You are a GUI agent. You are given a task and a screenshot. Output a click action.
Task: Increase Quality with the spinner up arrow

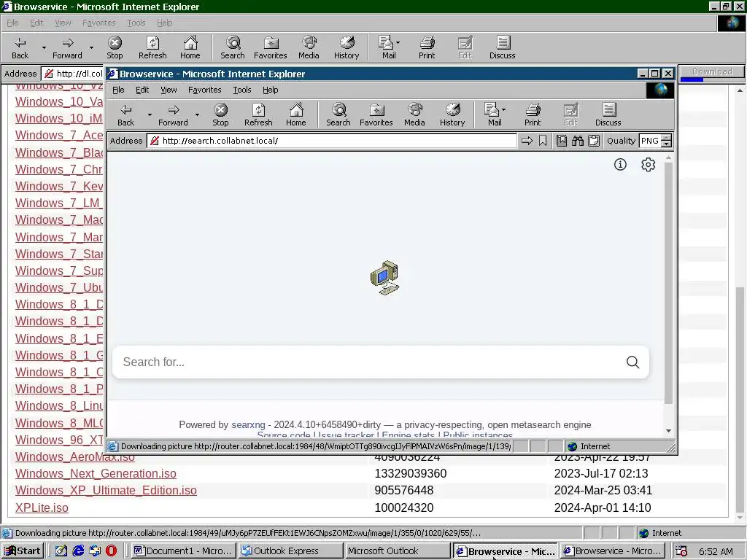667,138
